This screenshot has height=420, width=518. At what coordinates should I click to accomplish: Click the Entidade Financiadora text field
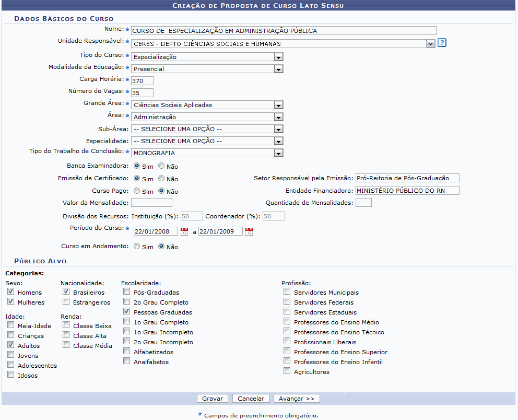(x=407, y=190)
